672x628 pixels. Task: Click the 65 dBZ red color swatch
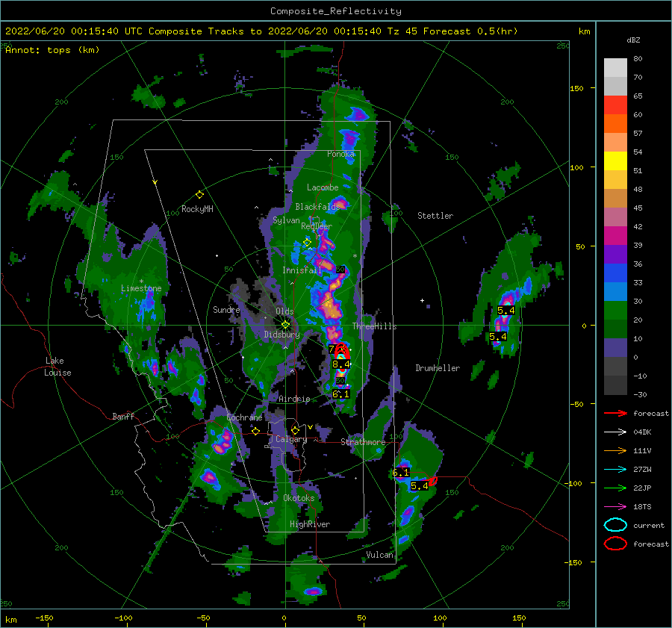(615, 105)
